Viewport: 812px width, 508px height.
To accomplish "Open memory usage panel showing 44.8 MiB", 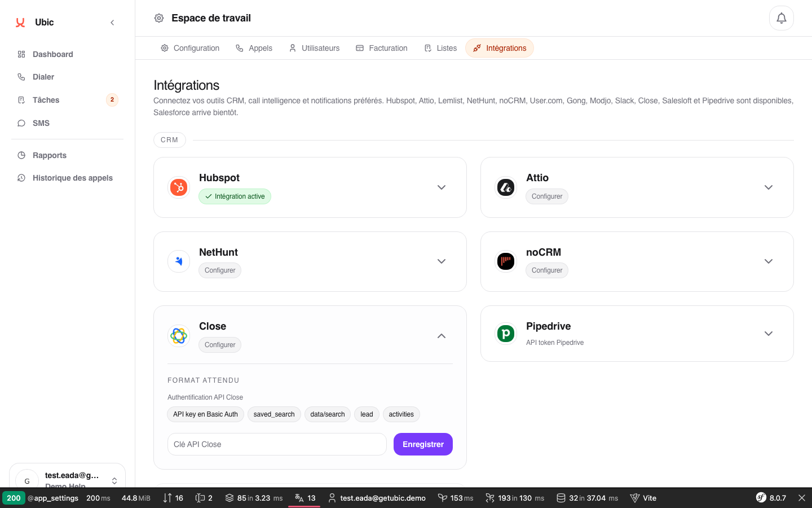I will coord(136,498).
